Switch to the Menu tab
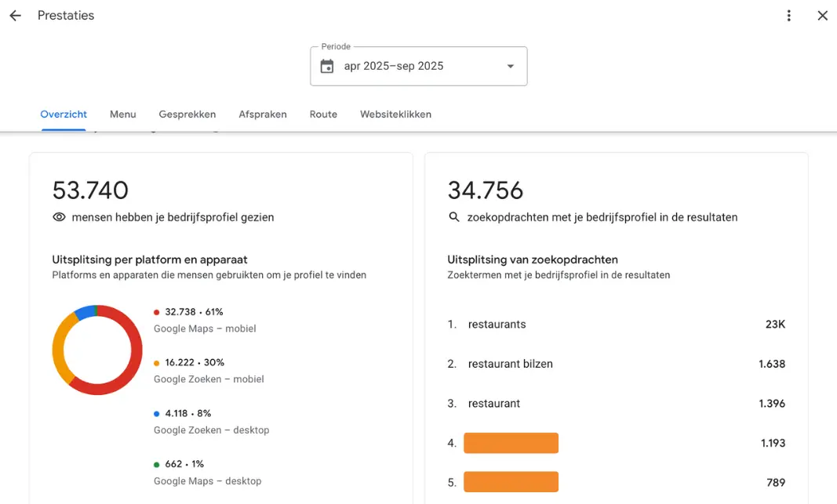Viewport: 837px width, 504px height. point(122,114)
